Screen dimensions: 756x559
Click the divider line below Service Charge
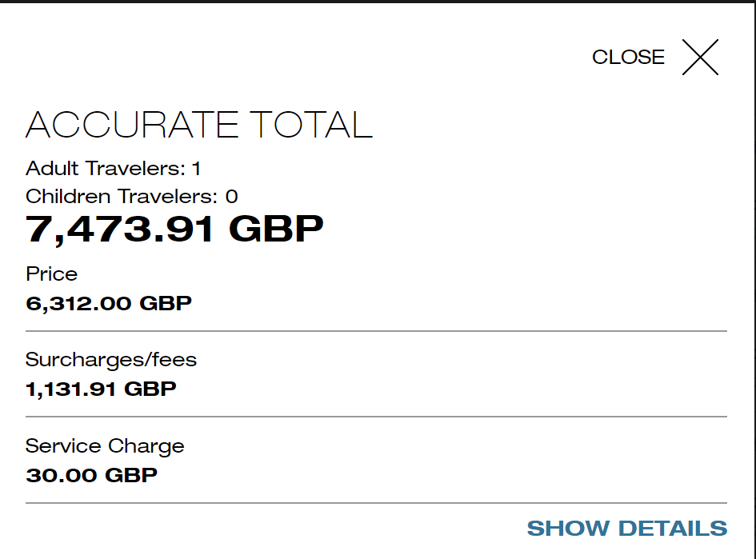[376, 503]
